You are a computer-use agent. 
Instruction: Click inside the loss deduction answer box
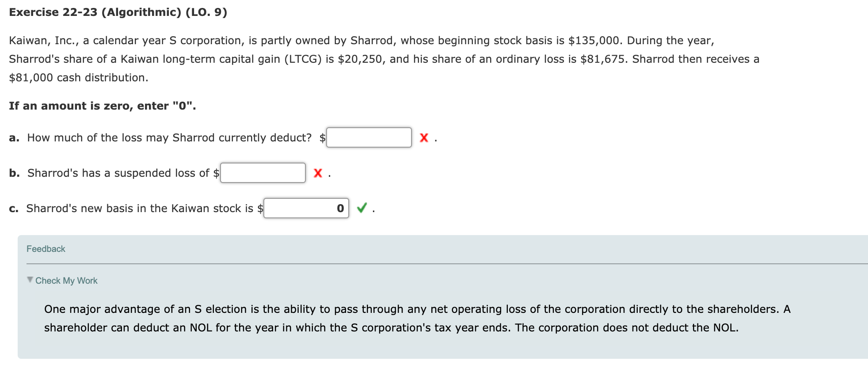pos(369,137)
